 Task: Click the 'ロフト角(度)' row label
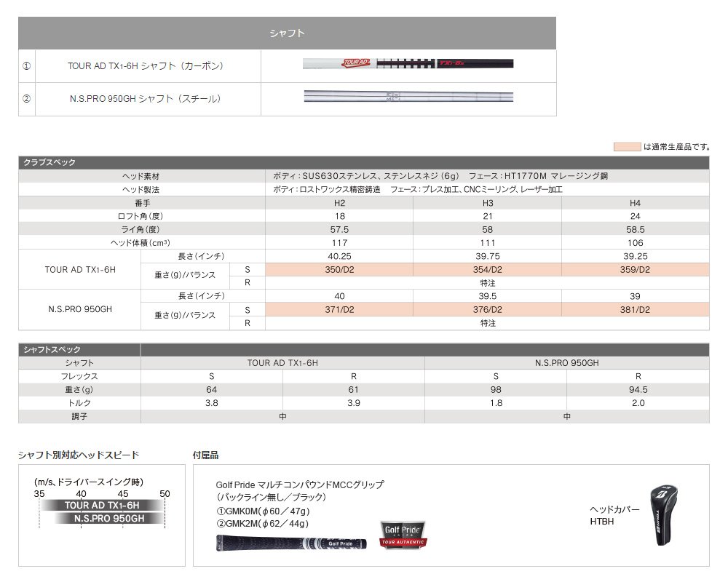click(141, 216)
